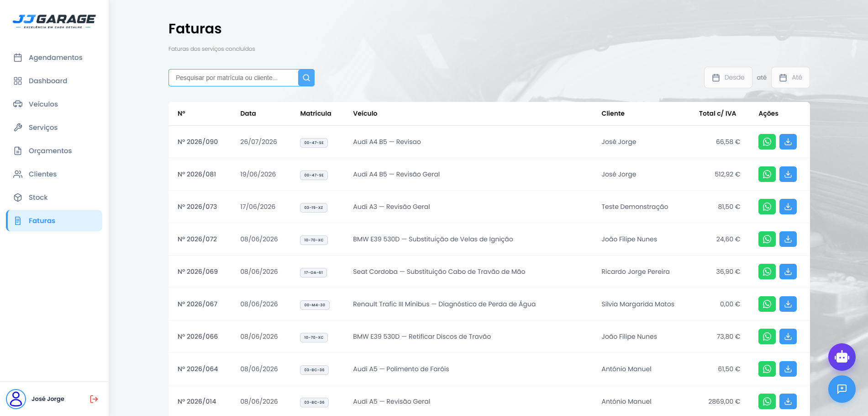Download invoice Nº 2026/064

pos(788,369)
